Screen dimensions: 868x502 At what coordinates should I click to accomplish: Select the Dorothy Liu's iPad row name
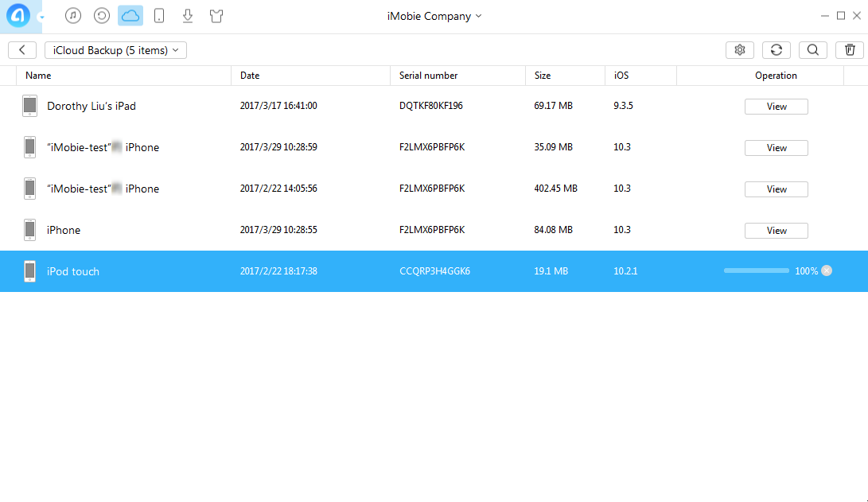[x=91, y=106]
